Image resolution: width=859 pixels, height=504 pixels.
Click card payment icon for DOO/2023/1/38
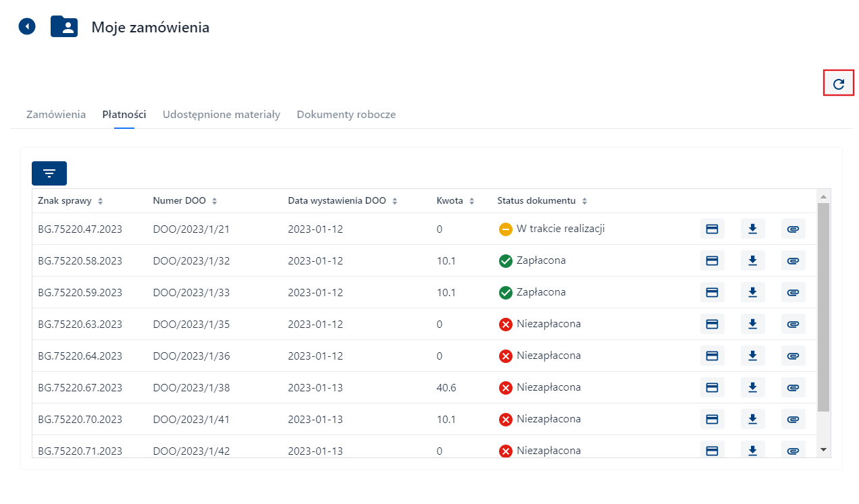click(712, 387)
